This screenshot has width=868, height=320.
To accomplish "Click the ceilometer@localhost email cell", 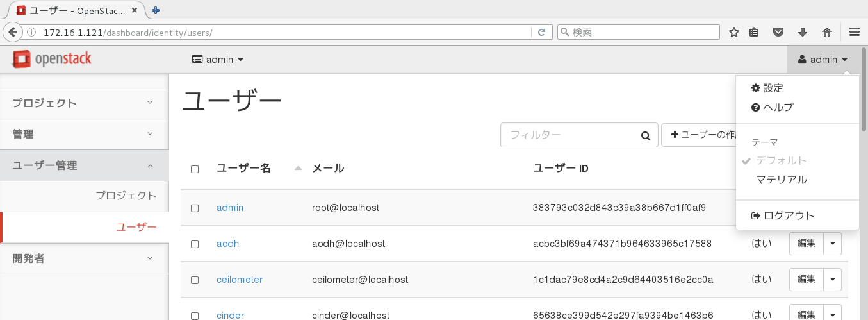I will click(x=360, y=280).
